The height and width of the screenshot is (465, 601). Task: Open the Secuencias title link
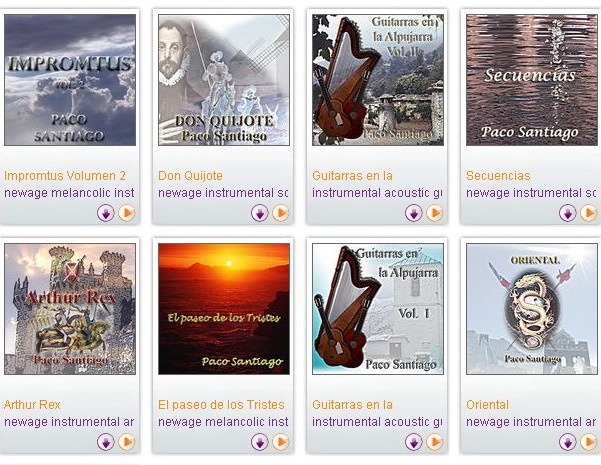pos(498,176)
